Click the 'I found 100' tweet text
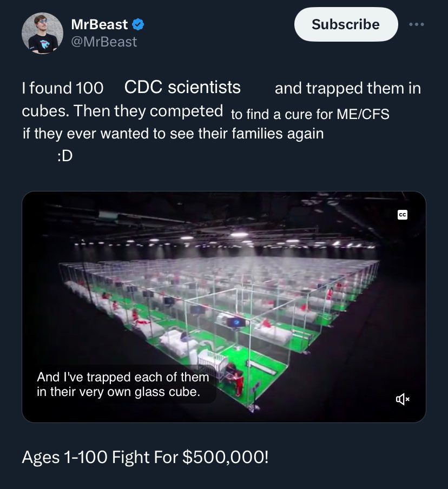The width and height of the screenshot is (448, 489). (63, 88)
